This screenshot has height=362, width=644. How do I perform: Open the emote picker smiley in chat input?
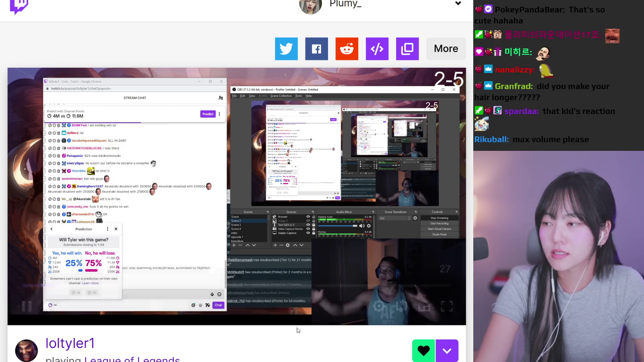click(x=219, y=294)
